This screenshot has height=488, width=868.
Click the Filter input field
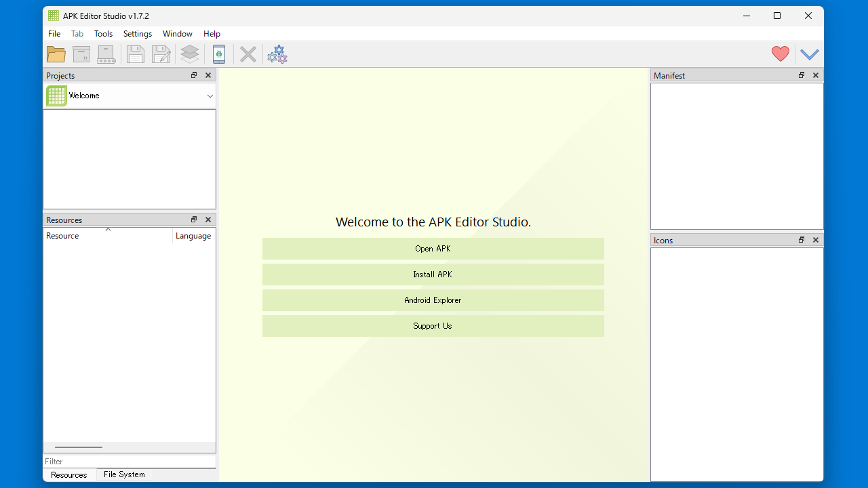coord(130,461)
